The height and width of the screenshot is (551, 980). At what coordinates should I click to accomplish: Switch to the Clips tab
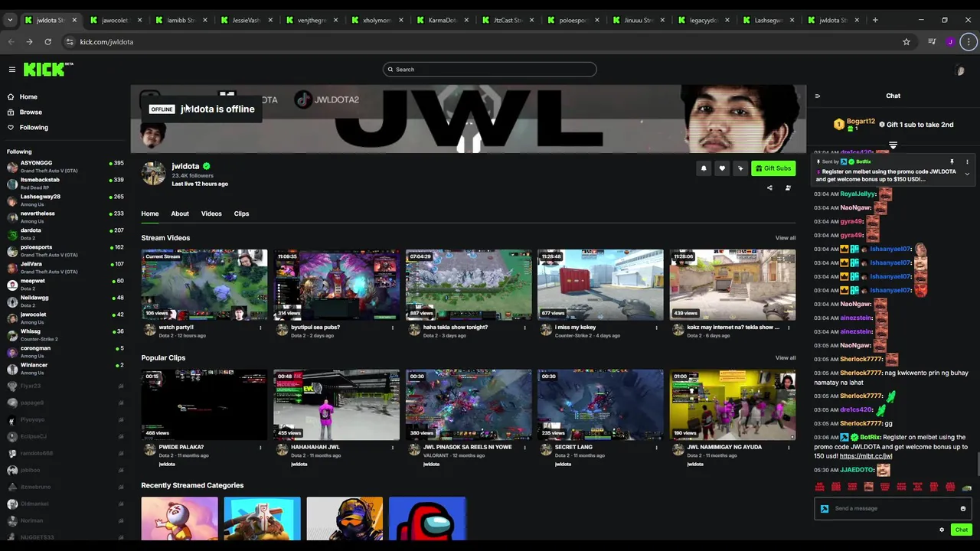[x=241, y=214]
